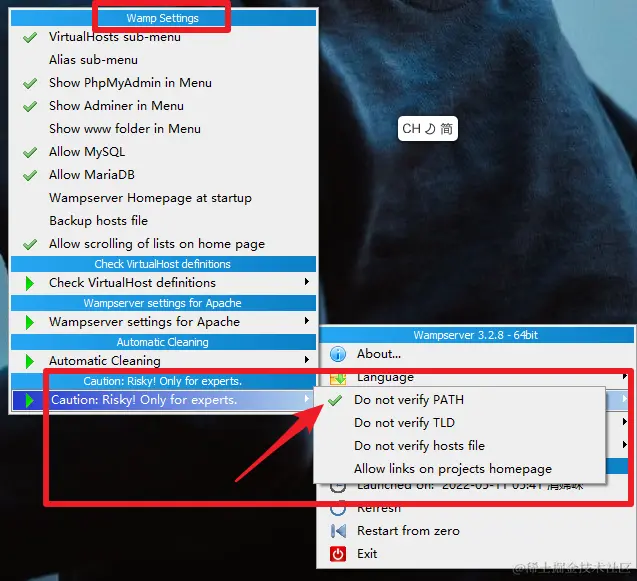Click blue Automatic Cleaning section header
Viewport: 637px width, 581px height.
[163, 342]
